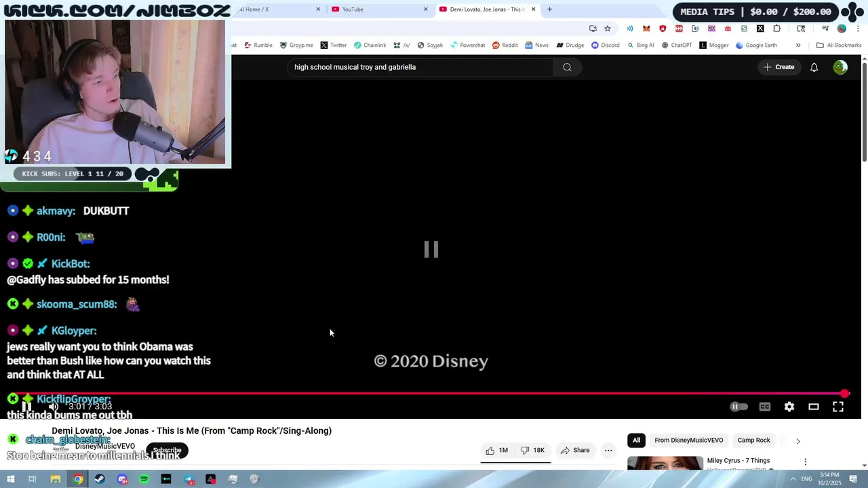Open the Windows Start menu
The height and width of the screenshot is (488, 868).
[x=10, y=479]
